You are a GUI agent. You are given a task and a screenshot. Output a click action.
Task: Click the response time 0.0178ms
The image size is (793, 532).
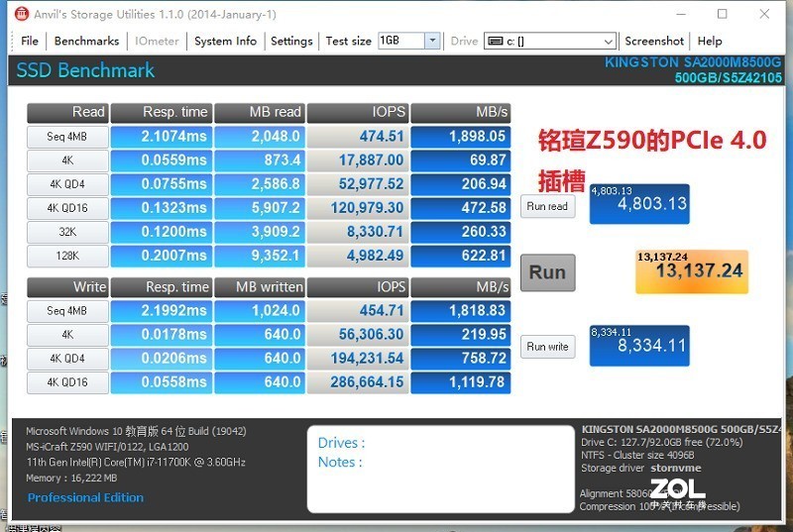(x=162, y=335)
